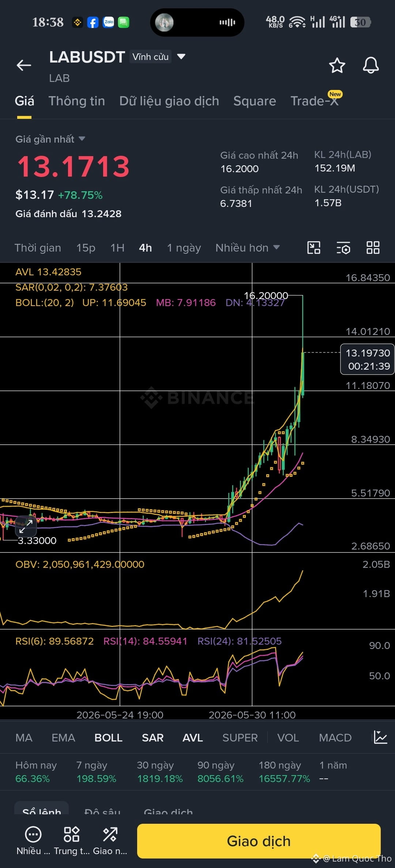Tap 180 ngày 16557.77% change
The image size is (395, 868).
click(284, 771)
